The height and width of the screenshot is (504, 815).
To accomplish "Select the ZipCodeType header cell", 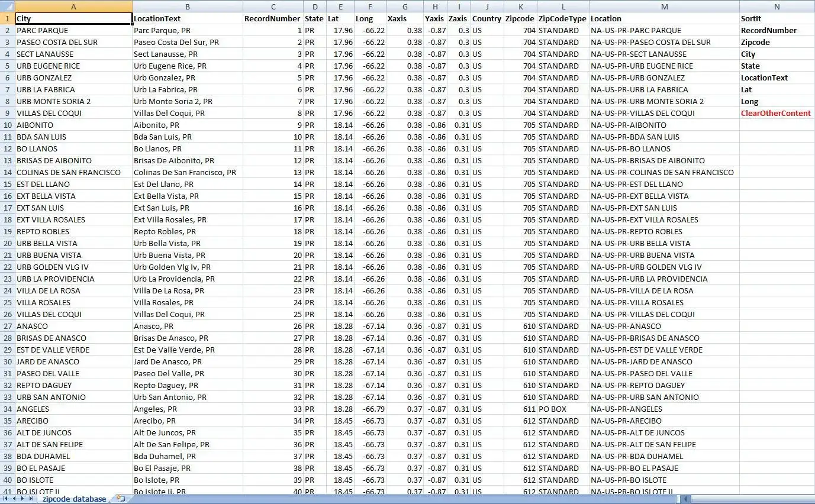I will click(x=563, y=19).
